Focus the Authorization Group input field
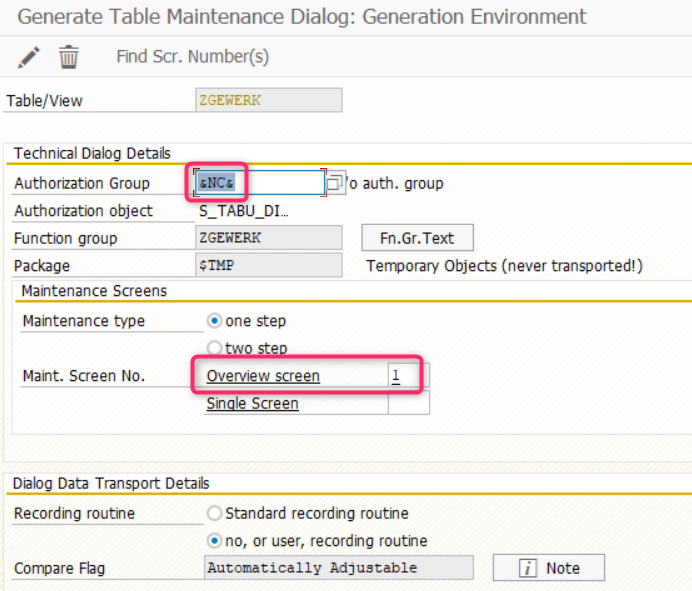Image resolution: width=692 pixels, height=591 pixels. point(260,183)
